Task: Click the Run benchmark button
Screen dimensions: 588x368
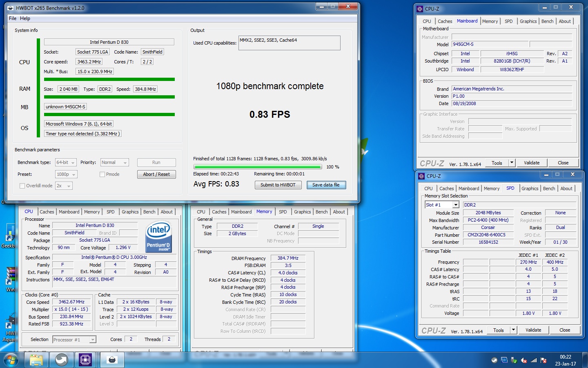Action: 156,162
